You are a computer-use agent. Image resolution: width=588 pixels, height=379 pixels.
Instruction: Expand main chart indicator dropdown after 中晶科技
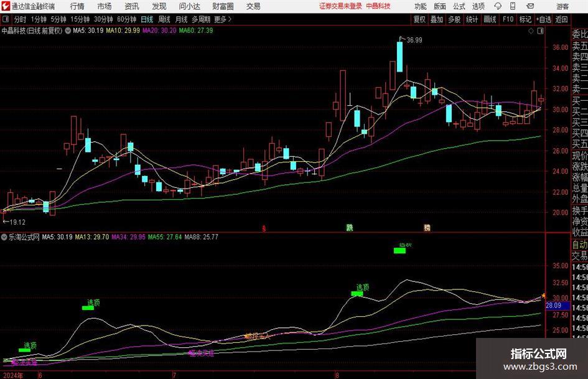coord(68,30)
